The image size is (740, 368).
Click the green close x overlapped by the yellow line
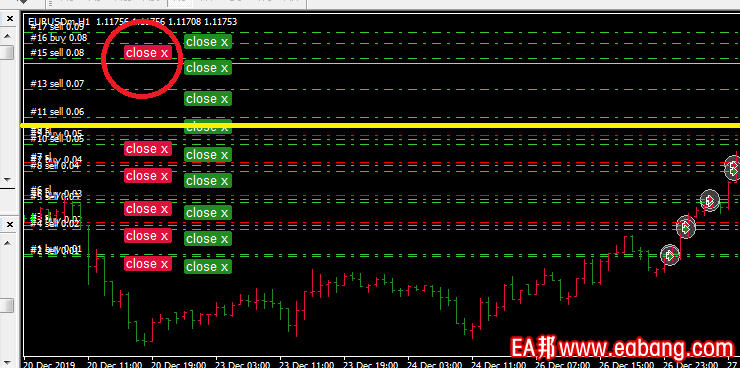point(208,126)
